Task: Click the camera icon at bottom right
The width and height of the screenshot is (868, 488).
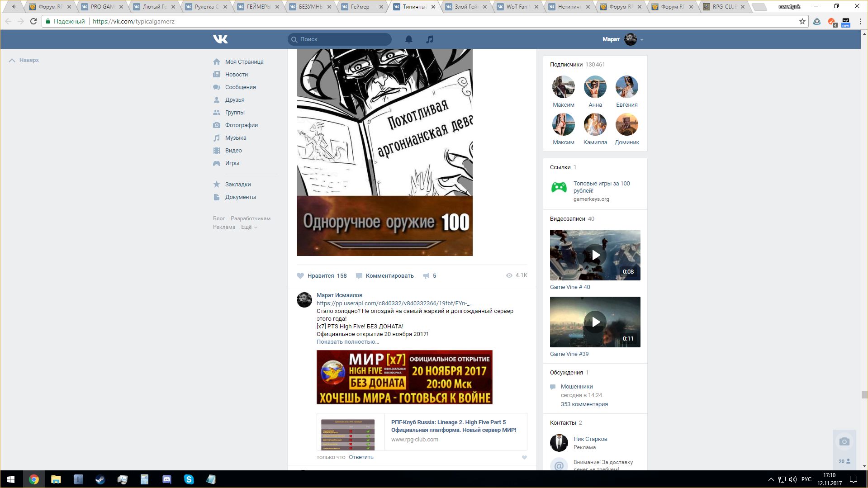Action: (x=844, y=442)
